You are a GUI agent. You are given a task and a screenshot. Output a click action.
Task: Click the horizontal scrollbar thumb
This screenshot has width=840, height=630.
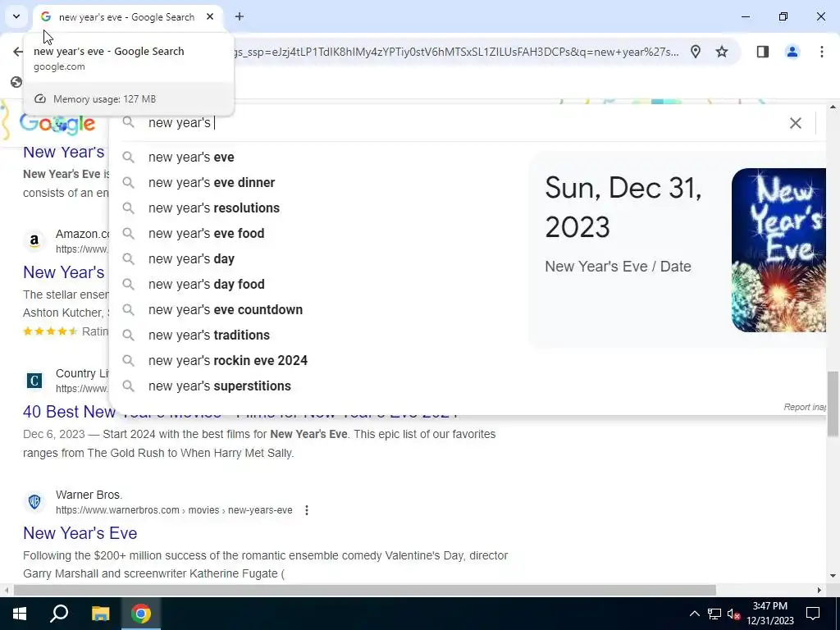365,591
